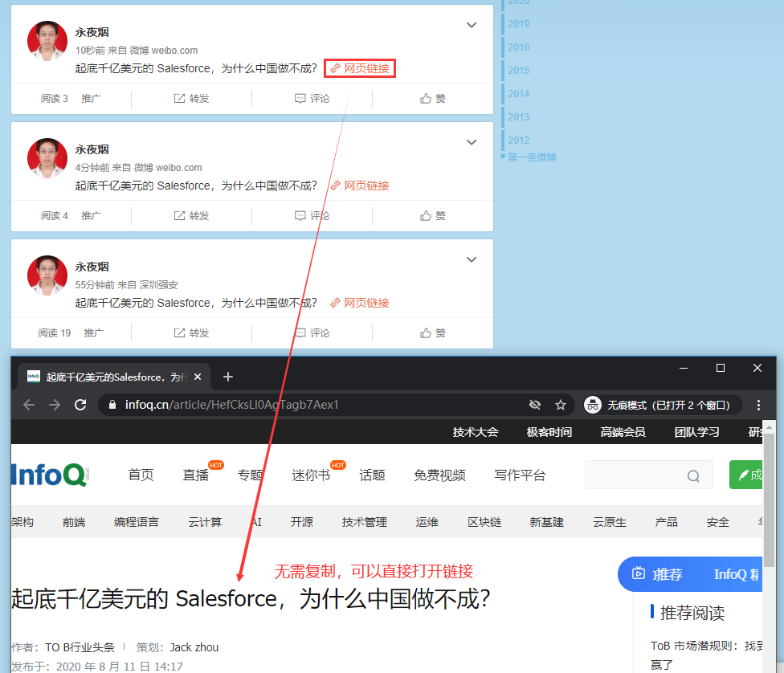The image size is (784, 673).
Task: Jump to year 2019 in timeline
Action: [518, 24]
